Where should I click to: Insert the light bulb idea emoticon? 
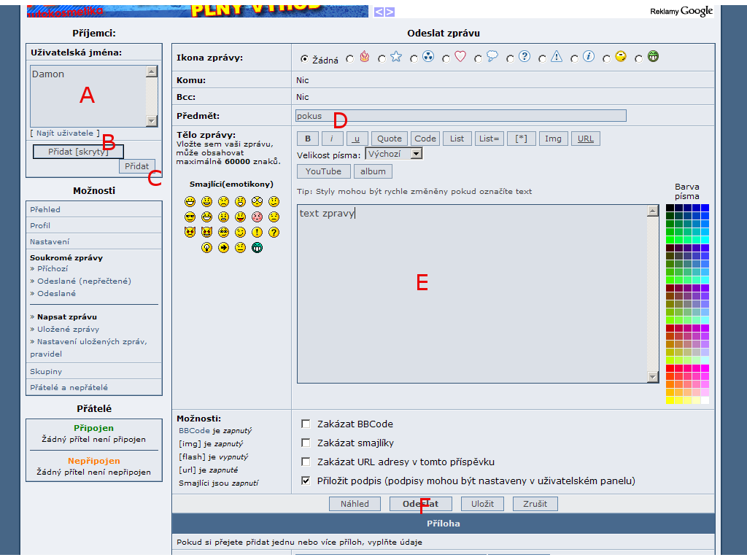tap(206, 247)
